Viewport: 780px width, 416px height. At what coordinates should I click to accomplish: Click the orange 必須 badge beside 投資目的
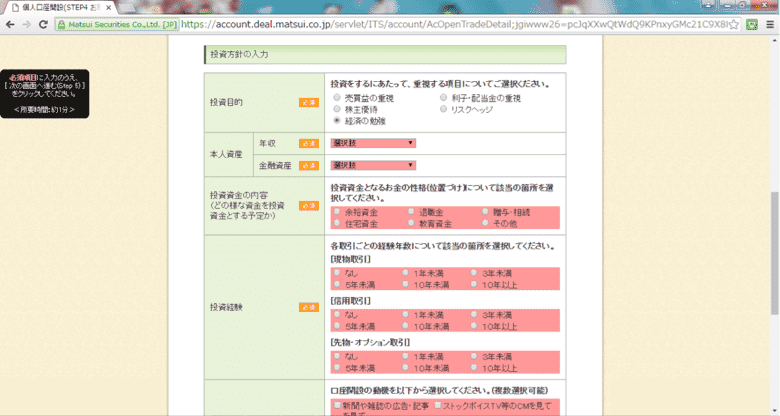point(309,102)
